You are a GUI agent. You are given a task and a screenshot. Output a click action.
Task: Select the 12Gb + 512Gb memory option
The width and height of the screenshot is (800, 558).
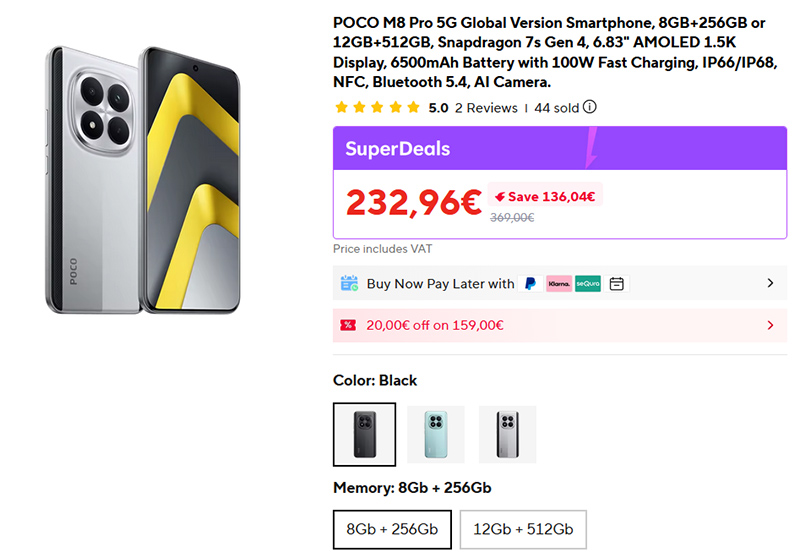523,529
